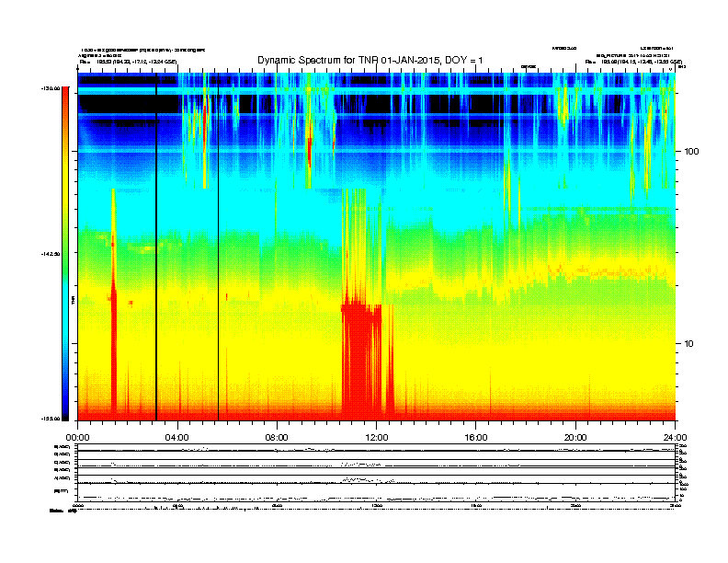The height and width of the screenshot is (563, 728).
Task: Click the 10 frequency axis label
Action: click(689, 344)
